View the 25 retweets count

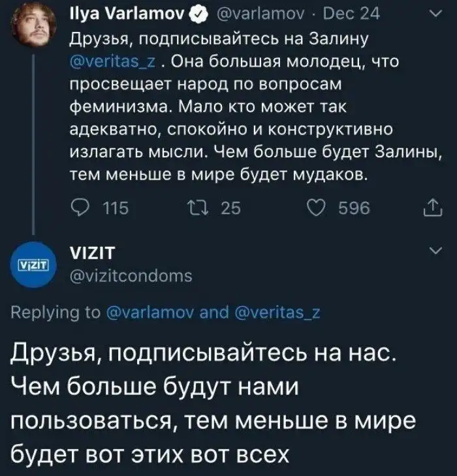coord(230,208)
